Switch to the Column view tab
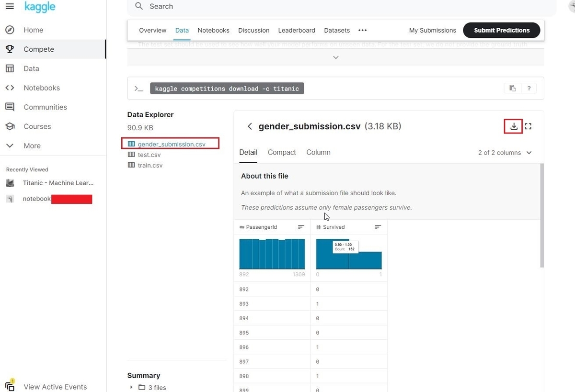Viewport: 575px width, 392px height. point(318,152)
